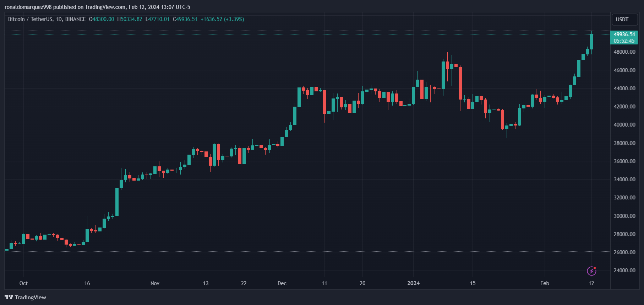Select the Dec label on the time axis
The image size is (644, 305).
tap(282, 283)
